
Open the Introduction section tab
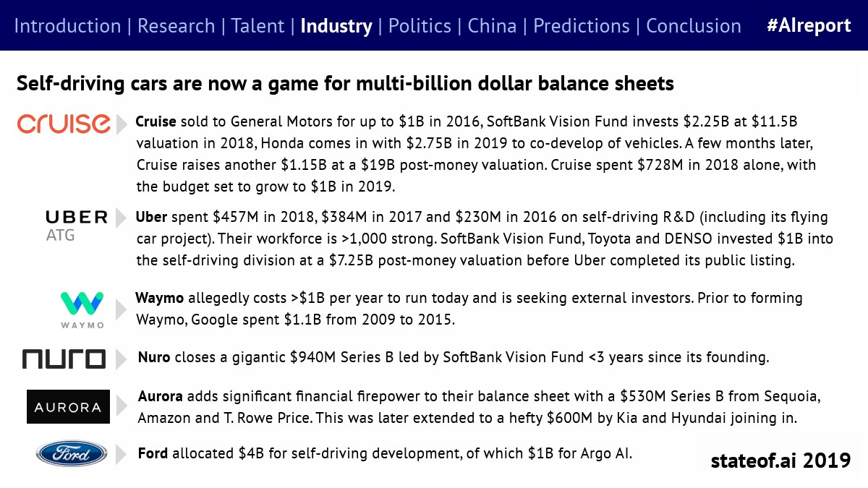coord(67,27)
